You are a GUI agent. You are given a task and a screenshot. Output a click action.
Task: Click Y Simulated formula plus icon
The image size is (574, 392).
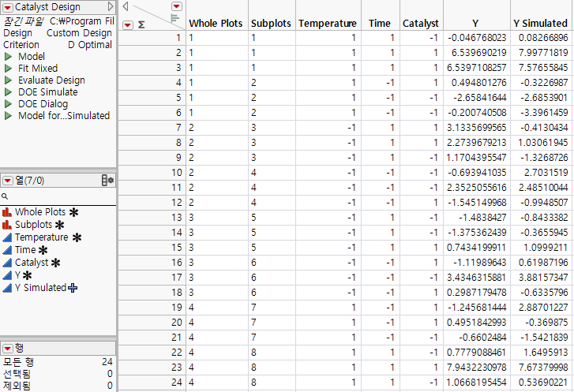tap(73, 288)
